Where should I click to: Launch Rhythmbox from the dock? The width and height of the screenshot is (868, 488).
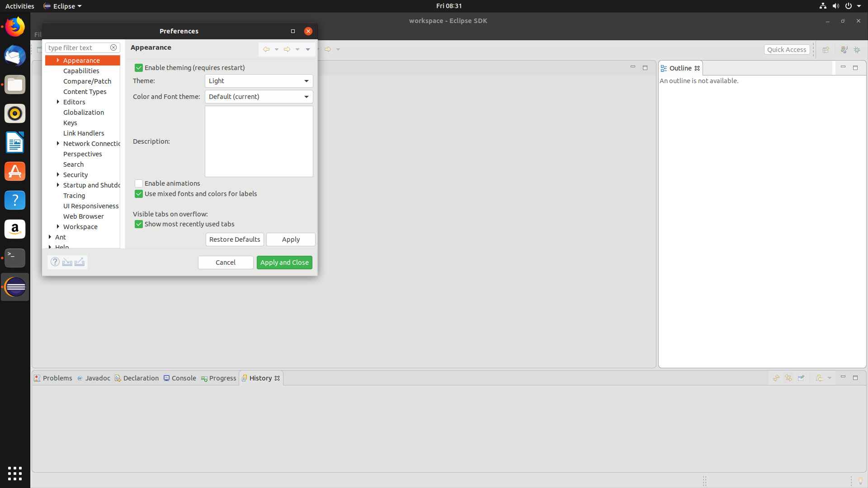(15, 113)
